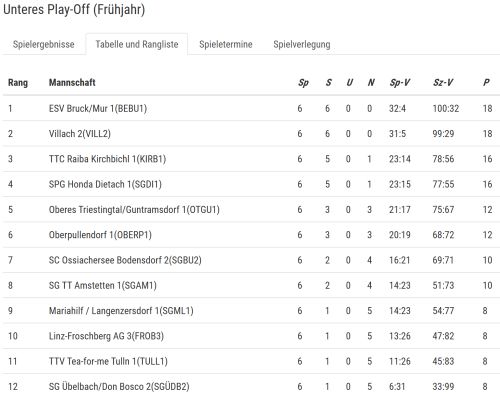Screen dimensions: 500x397
Task: Open Mariahilf / Langenzersdorf 1(SGML1)
Action: (x=121, y=311)
